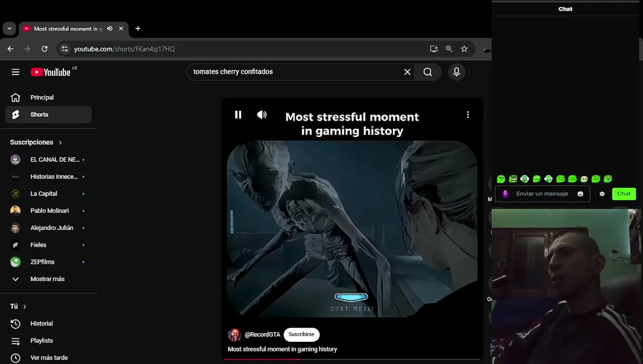
Task: Open Fieles channel
Action: pyautogui.click(x=49, y=245)
